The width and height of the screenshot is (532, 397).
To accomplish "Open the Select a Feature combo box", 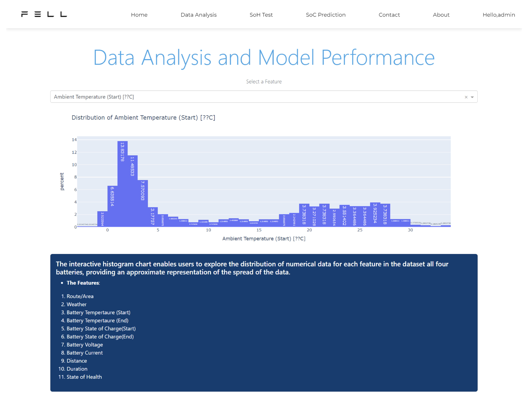I will [x=240, y=97].
